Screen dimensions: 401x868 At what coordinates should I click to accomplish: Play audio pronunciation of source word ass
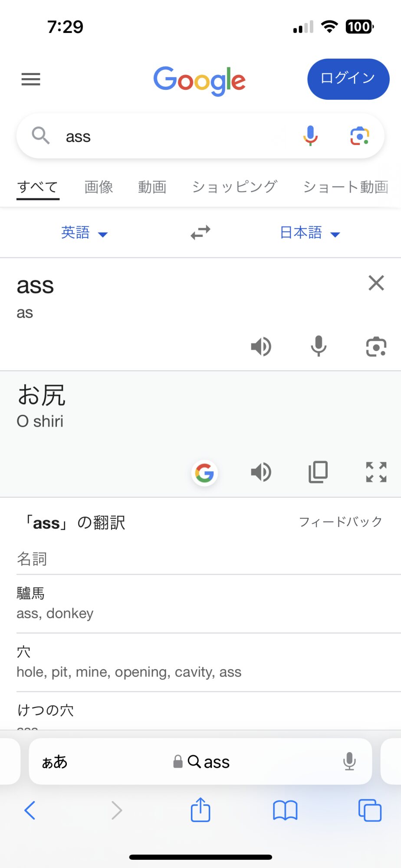coord(261,347)
